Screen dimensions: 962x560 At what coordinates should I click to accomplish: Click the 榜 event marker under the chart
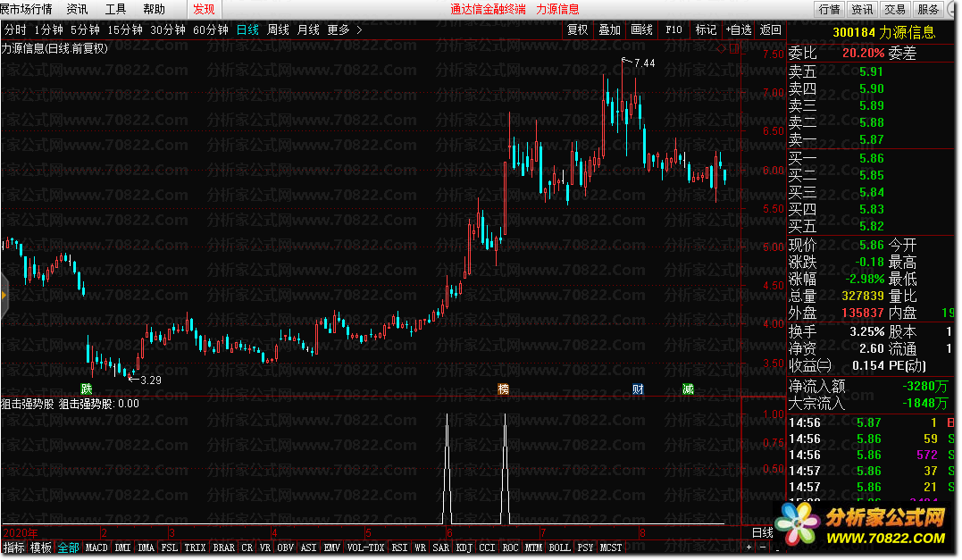(503, 389)
